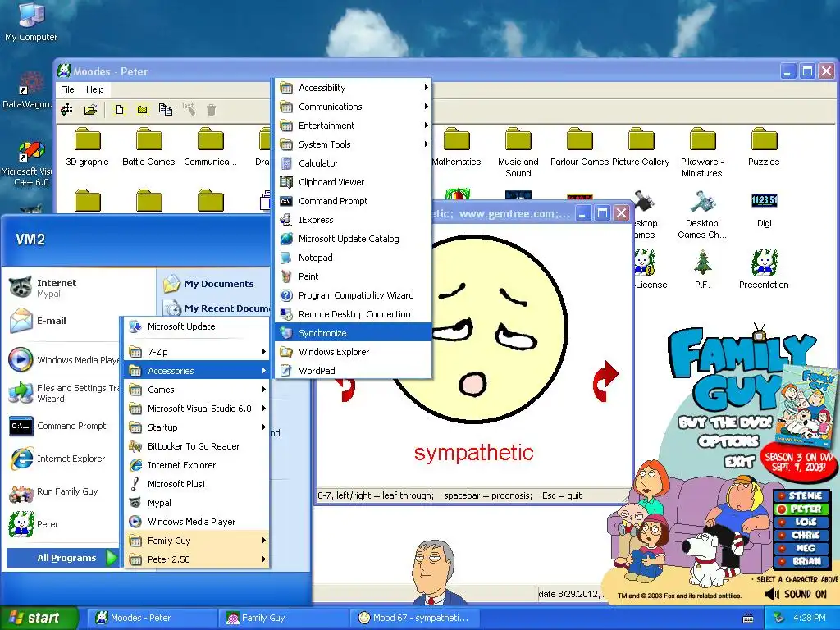Image resolution: width=840 pixels, height=630 pixels.
Task: Click the greyed-out trash can toolbar icon
Action: 211,110
